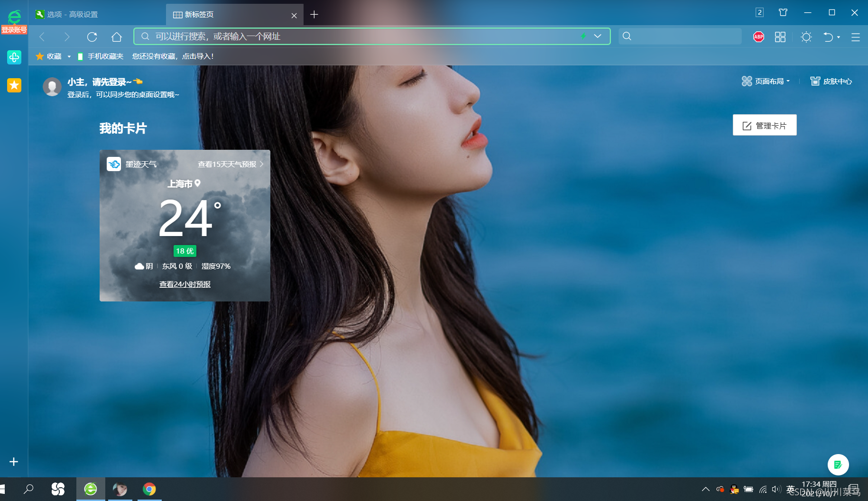The width and height of the screenshot is (868, 501).
Task: Open the 皮肤中心 skin center
Action: coord(831,81)
